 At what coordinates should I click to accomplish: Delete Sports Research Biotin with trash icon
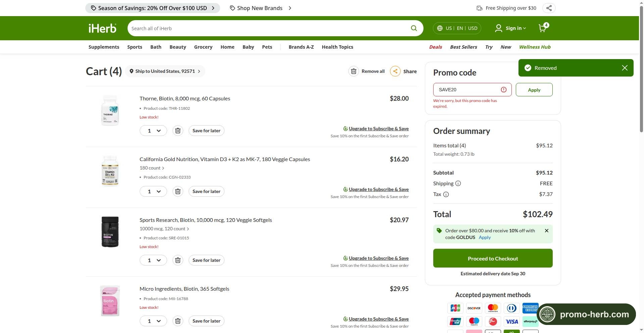click(x=178, y=260)
